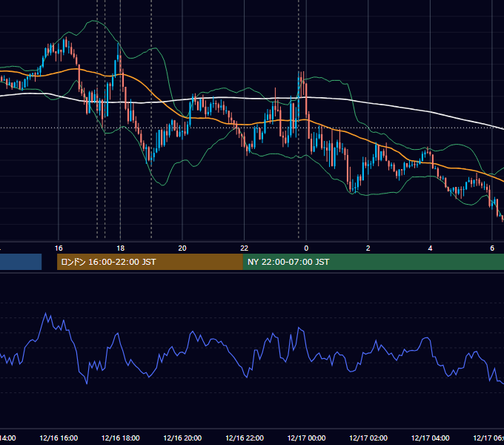Viewport: 504px width, 445px height.
Task: Click the 4 hour axis label
Action: click(x=430, y=248)
